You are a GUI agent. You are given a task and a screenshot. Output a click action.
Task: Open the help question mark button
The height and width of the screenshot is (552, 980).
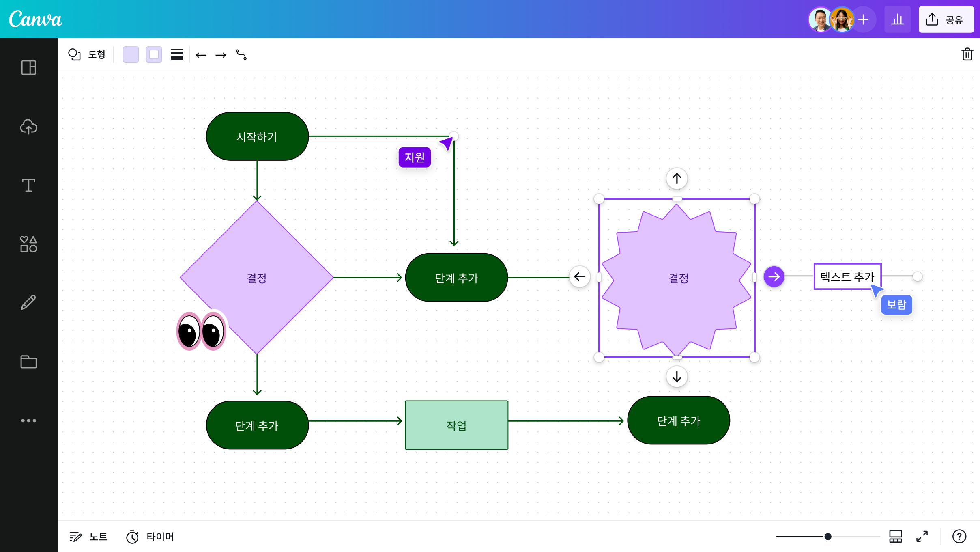click(x=959, y=537)
